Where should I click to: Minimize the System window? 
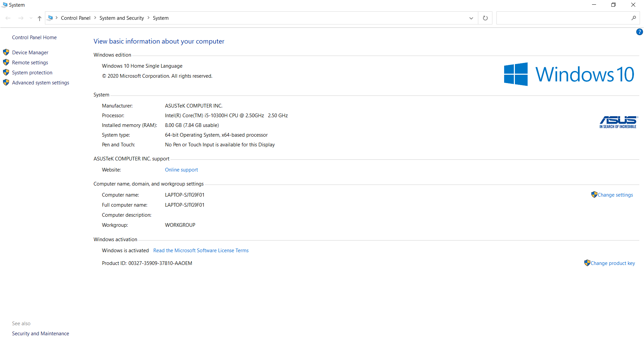point(594,5)
